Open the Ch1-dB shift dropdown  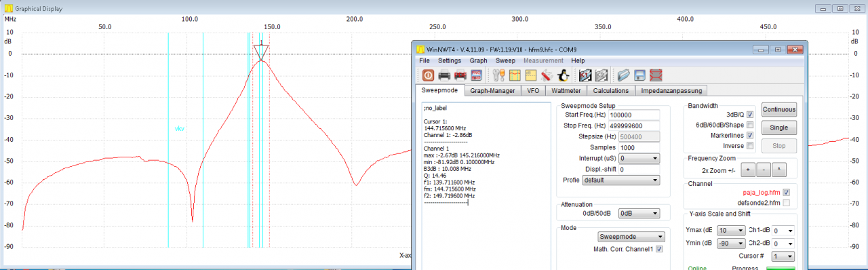pos(783,231)
